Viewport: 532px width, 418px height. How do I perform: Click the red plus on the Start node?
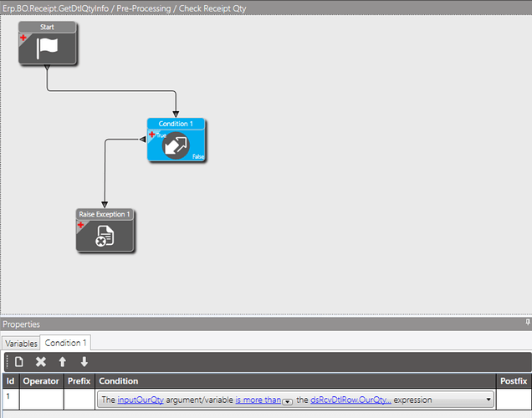point(23,38)
